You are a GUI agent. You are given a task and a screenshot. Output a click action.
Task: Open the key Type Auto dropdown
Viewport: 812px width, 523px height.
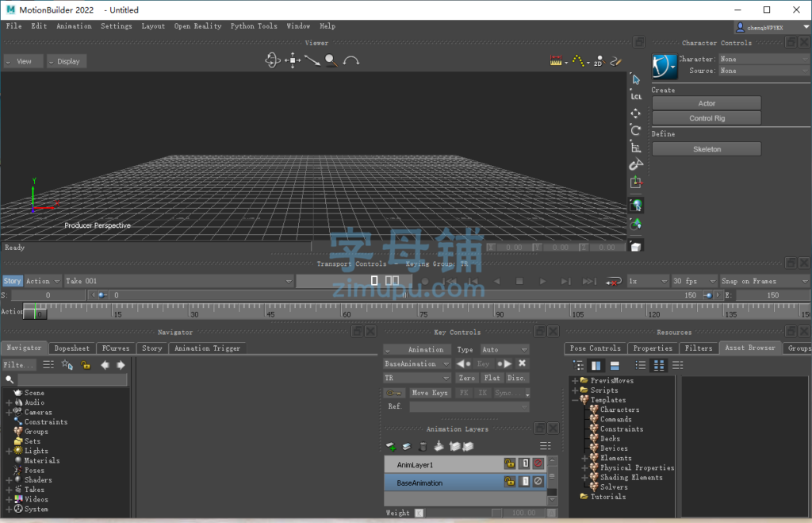(504, 349)
